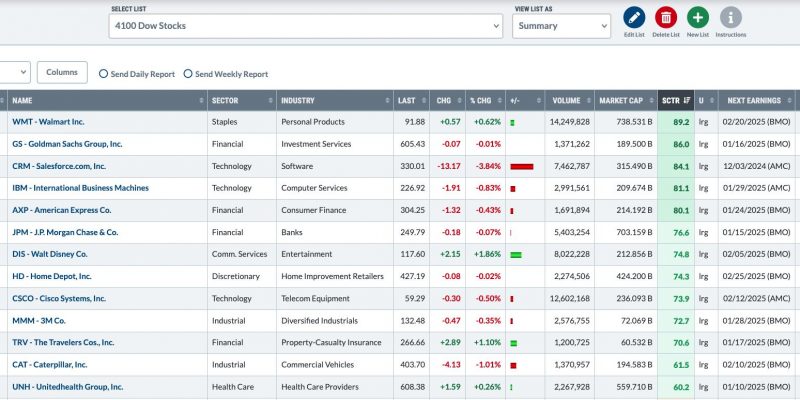800x400 pixels.
Task: Select Send Daily Report radio button
Action: 103,73
